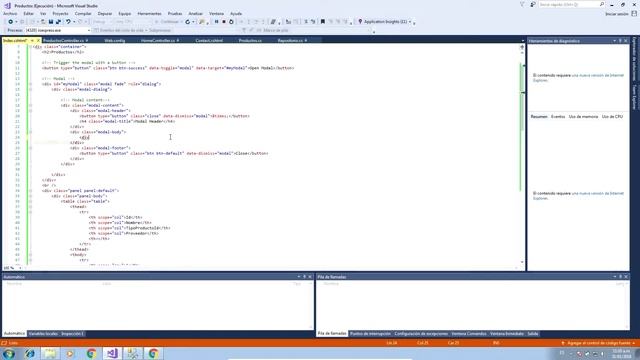640x360 pixels.
Task: Switch to Web.config tab
Action: [115, 40]
